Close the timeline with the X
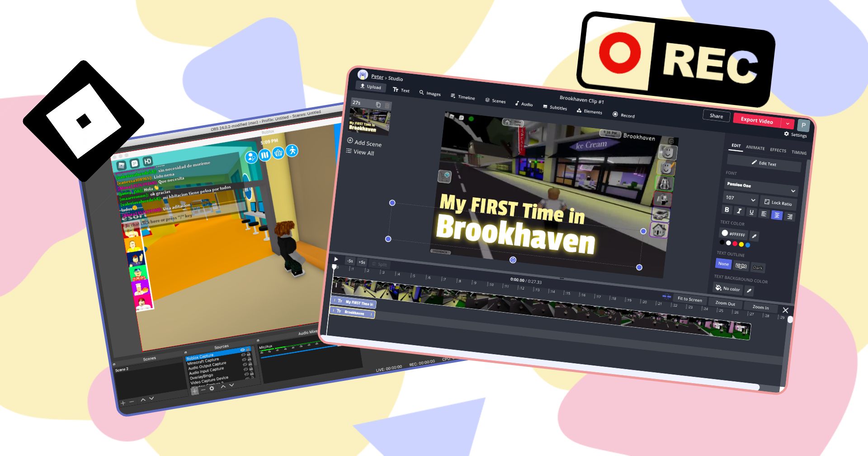This screenshot has height=456, width=868. pos(785,310)
